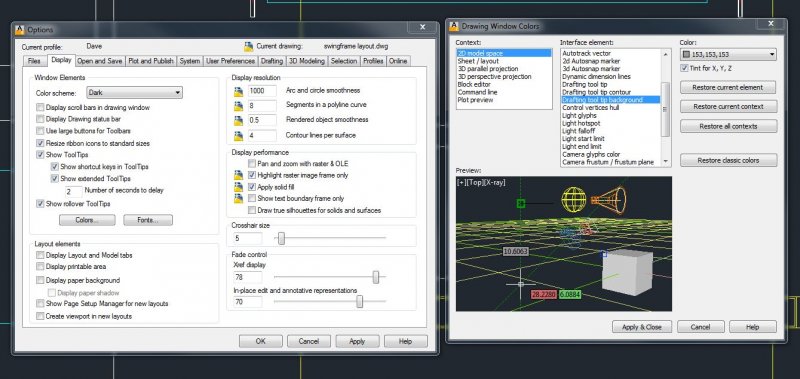
Task: Click Restore classic colors button
Action: click(729, 161)
